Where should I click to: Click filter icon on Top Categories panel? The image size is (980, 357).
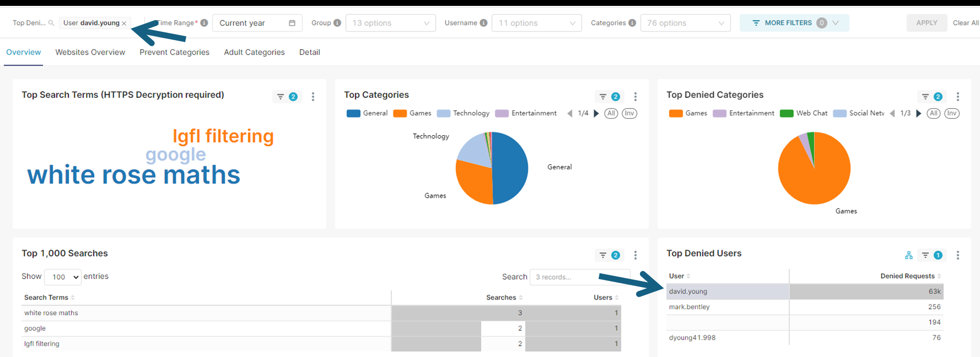pos(603,97)
